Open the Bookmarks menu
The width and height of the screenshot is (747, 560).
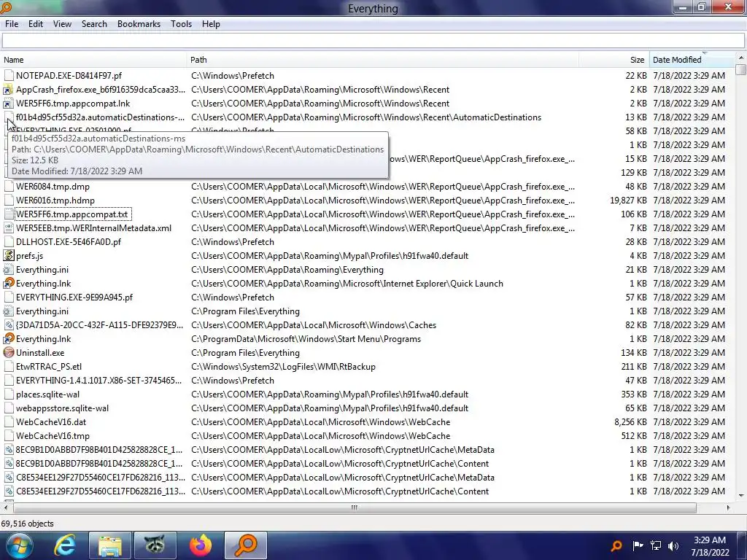click(139, 24)
